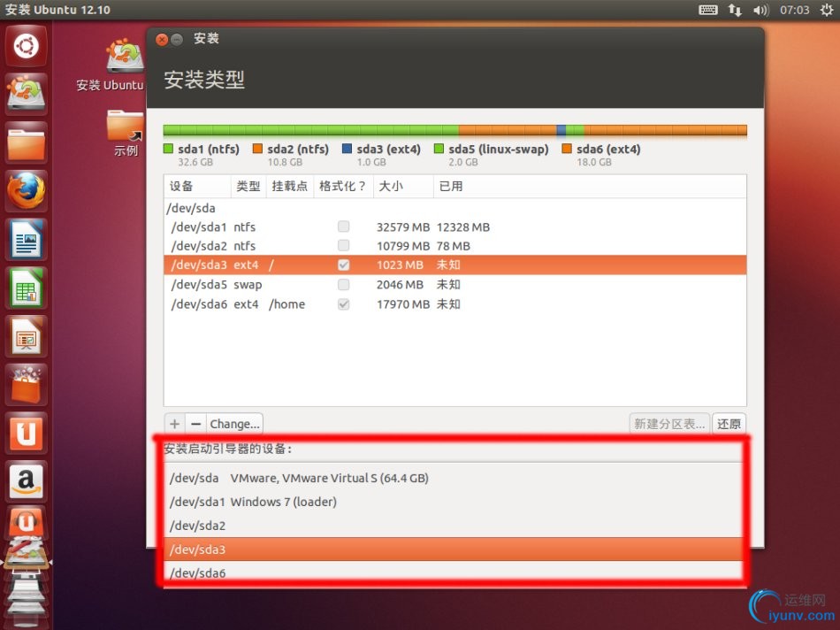
Task: Click the 17970 MB size cell
Action: click(x=403, y=304)
